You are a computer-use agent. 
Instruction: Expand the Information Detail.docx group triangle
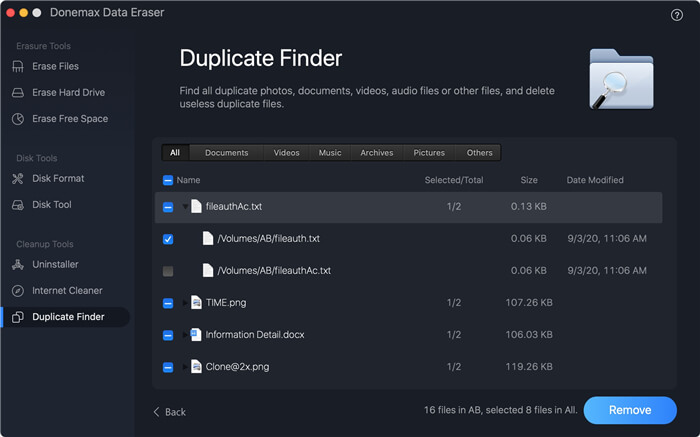pyautogui.click(x=185, y=335)
